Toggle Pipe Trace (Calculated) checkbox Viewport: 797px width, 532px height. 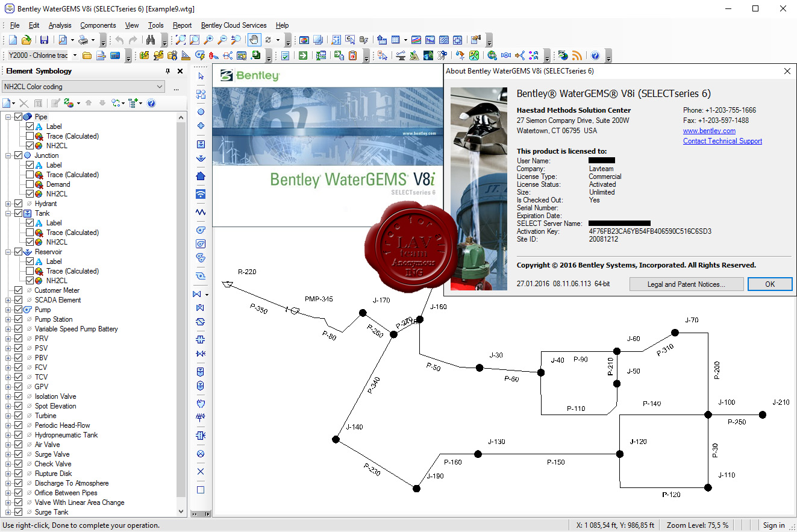(x=30, y=136)
